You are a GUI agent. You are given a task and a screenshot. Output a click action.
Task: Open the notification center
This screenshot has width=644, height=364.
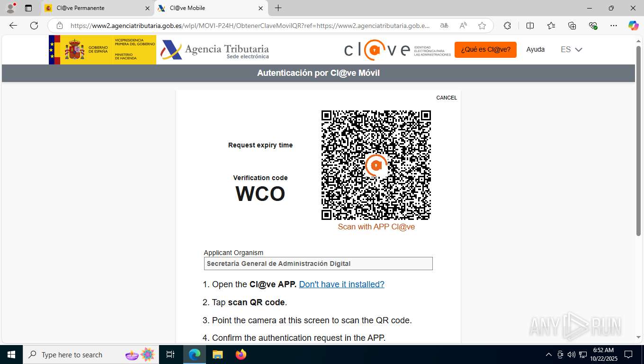pos(628,355)
